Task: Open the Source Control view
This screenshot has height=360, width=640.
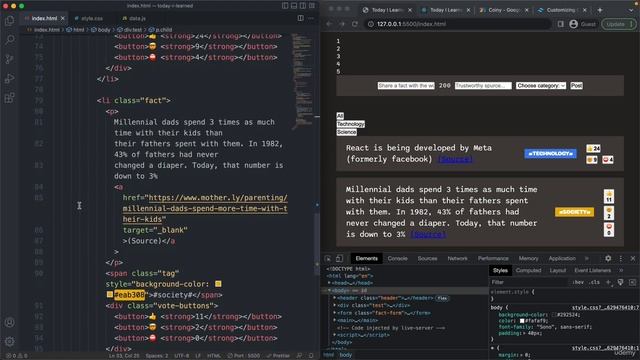Action: tap(10, 59)
